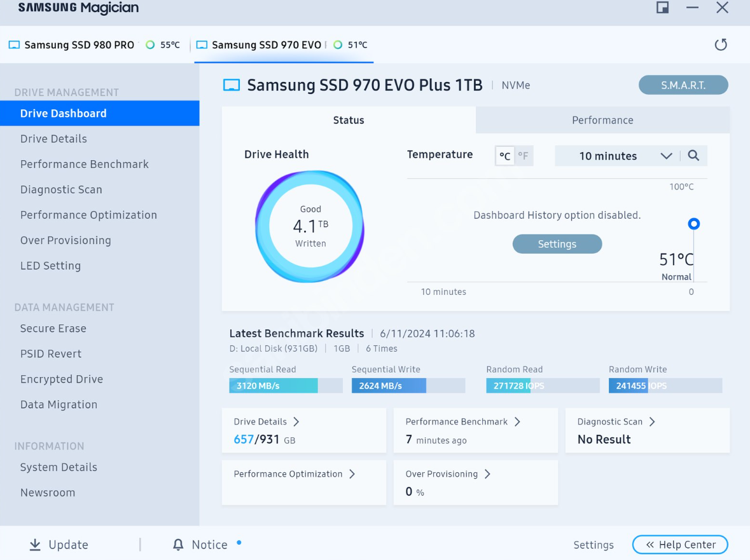Open Performance Benchmark in the sidebar
The height and width of the screenshot is (560, 750).
click(84, 164)
